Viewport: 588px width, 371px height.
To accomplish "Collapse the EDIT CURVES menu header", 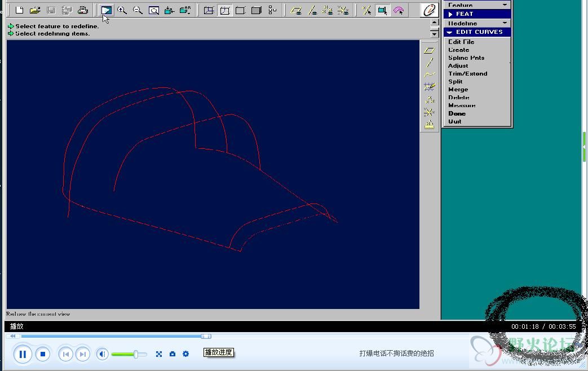I will [x=476, y=32].
